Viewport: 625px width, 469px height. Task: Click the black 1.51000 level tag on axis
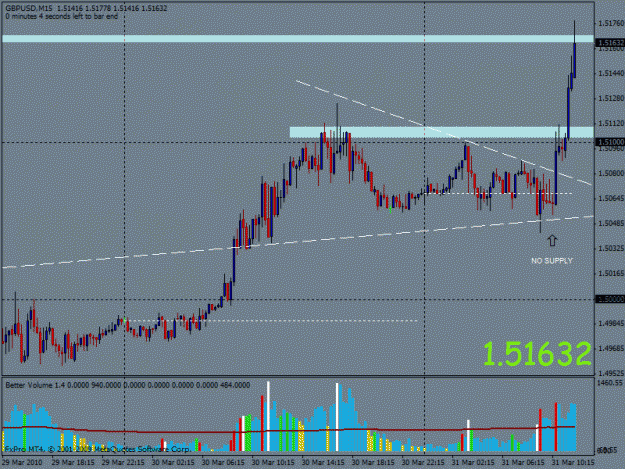coord(610,142)
